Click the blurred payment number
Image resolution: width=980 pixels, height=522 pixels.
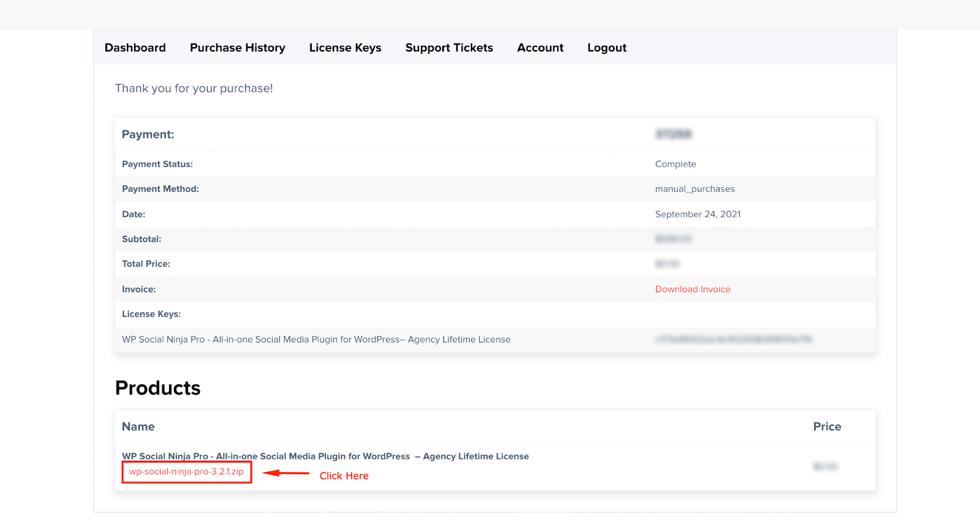pyautogui.click(x=673, y=134)
